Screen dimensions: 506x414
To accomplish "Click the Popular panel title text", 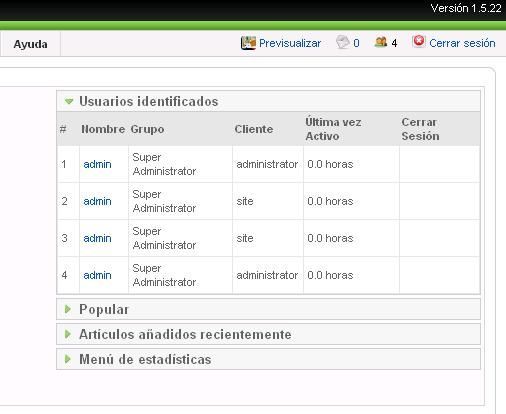I will (104, 309).
